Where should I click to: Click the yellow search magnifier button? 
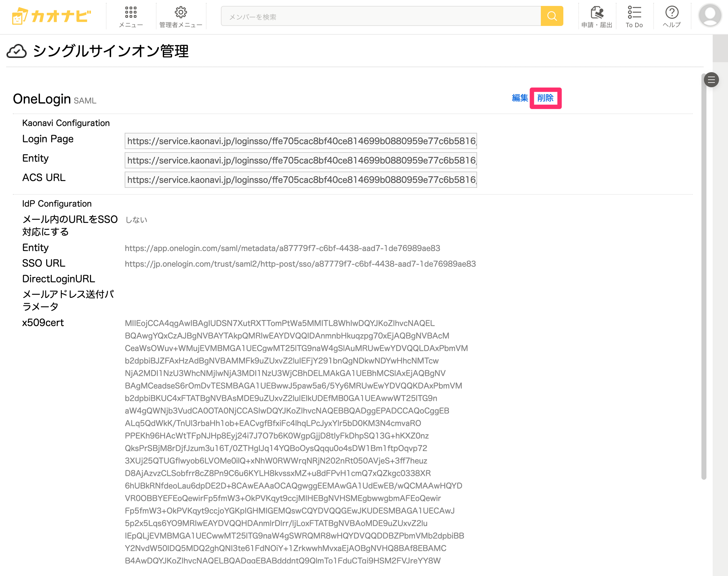pos(552,16)
